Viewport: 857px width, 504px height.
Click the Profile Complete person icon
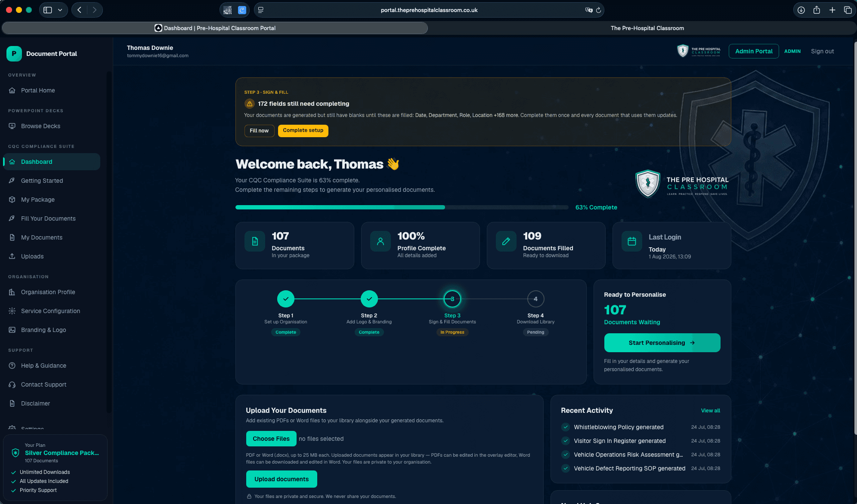coord(381,241)
